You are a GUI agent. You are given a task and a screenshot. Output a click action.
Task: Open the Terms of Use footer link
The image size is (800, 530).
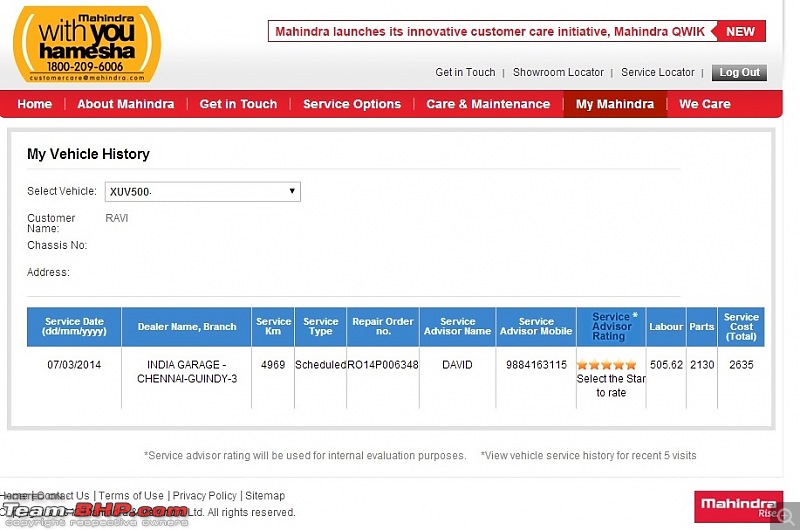tap(131, 495)
